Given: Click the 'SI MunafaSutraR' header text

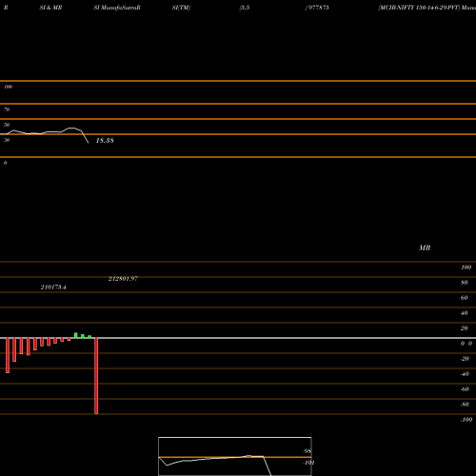Looking at the screenshot, I should click(117, 8).
